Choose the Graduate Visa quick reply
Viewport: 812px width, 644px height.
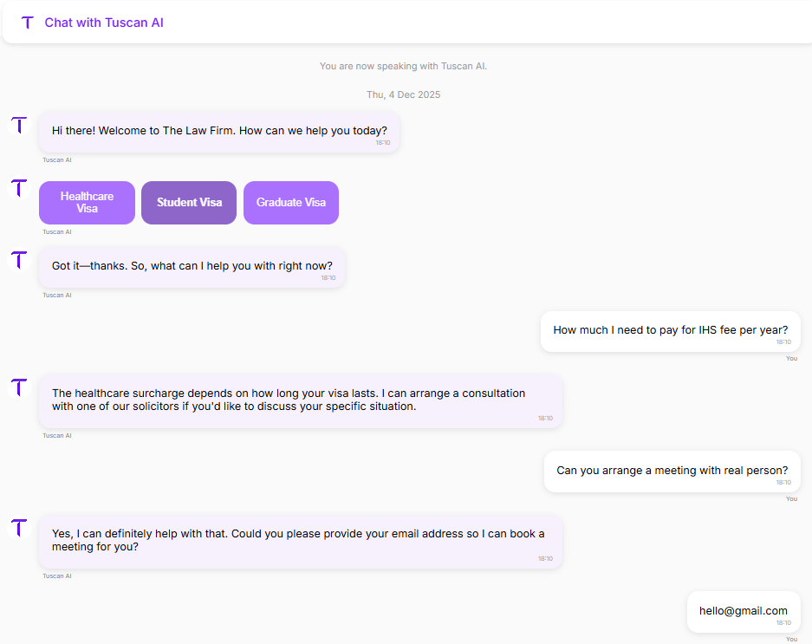290,202
